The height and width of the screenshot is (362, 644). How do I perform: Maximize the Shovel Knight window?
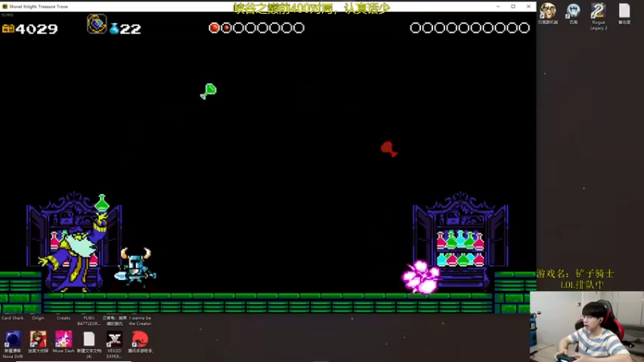tap(513, 6)
